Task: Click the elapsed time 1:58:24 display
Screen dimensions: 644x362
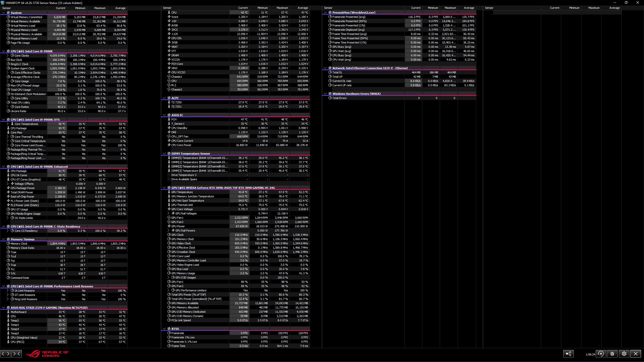Action: coord(590,354)
